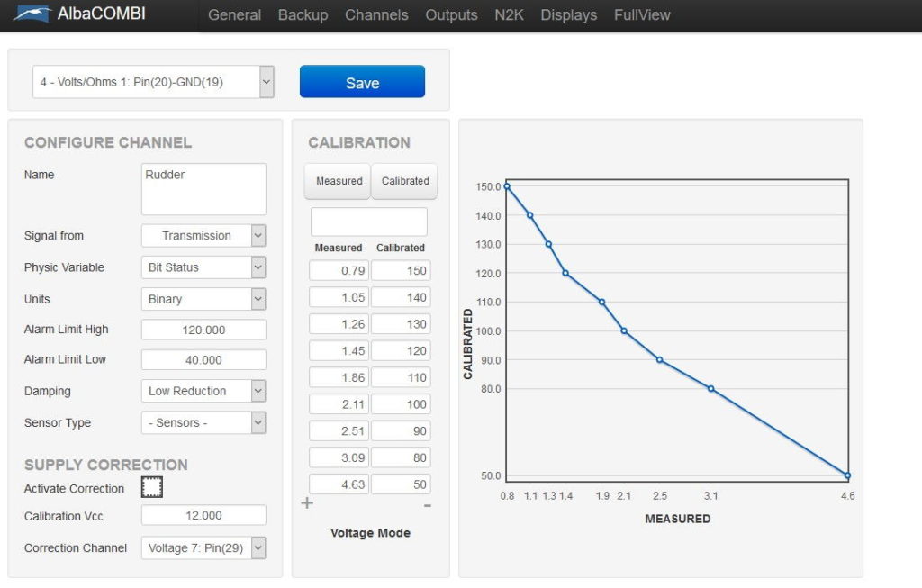Screen dimensions: 922x588
Task: Open the Damping dropdown set to Low Reduction
Action: [203, 391]
